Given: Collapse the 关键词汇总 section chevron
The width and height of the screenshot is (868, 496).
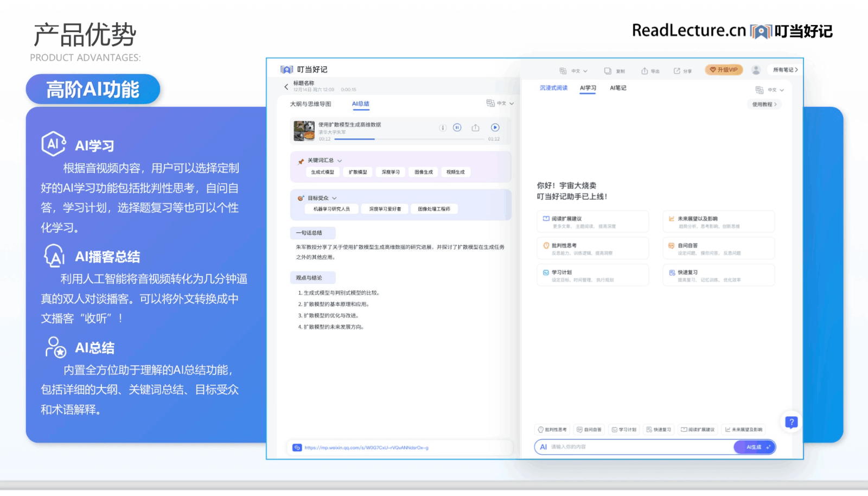Looking at the screenshot, I should point(340,161).
